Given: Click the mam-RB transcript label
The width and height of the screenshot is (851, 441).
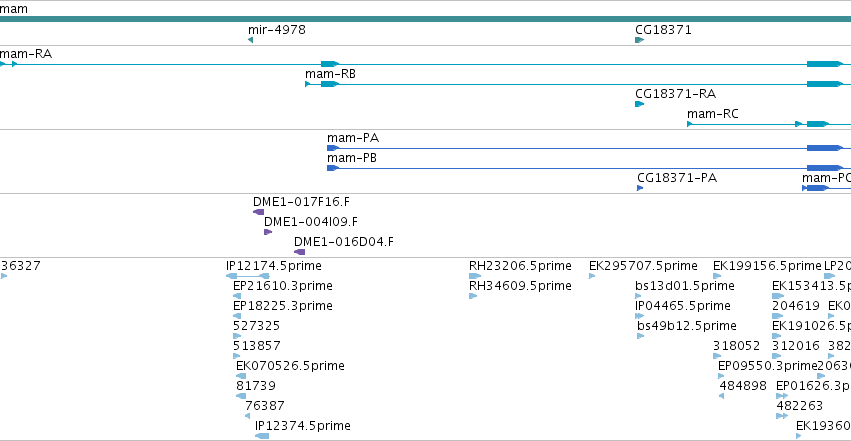Looking at the screenshot, I should tap(331, 74).
